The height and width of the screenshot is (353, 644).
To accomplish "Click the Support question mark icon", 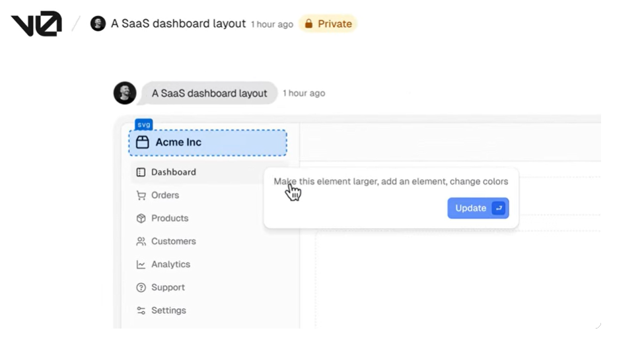I will tap(141, 288).
